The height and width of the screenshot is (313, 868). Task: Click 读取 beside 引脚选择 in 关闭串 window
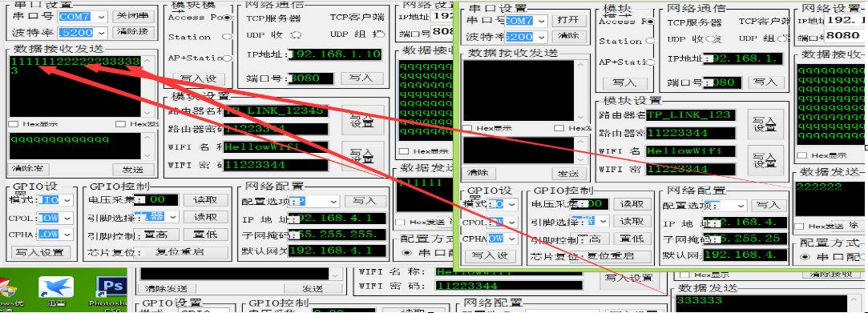pyautogui.click(x=205, y=217)
